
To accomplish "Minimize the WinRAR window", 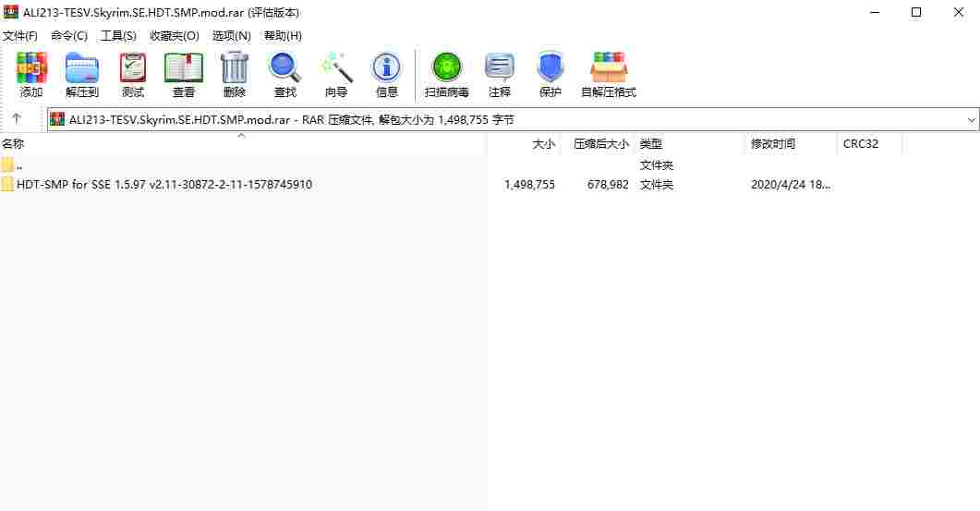I will [875, 12].
